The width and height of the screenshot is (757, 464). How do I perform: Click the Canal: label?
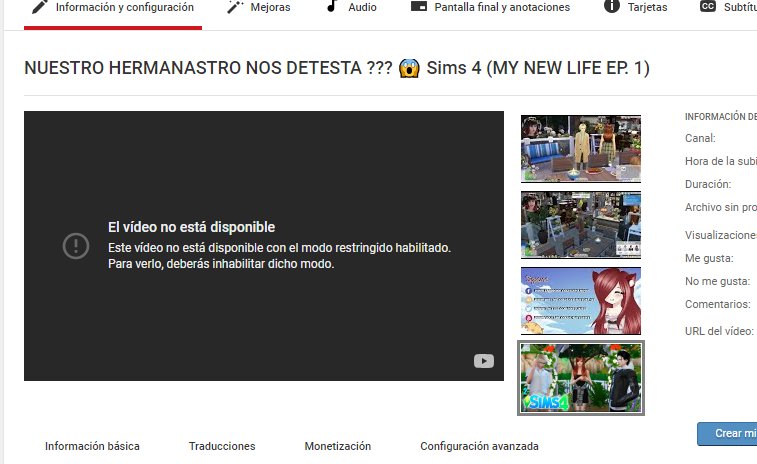click(700, 138)
